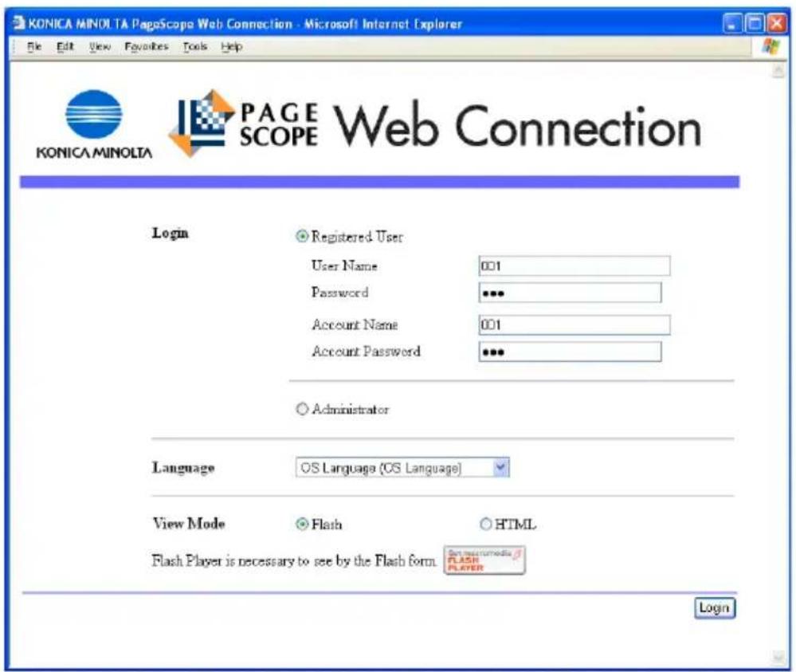796x672 pixels.
Task: Click the Konica Minolta globe logo
Action: 94,114
